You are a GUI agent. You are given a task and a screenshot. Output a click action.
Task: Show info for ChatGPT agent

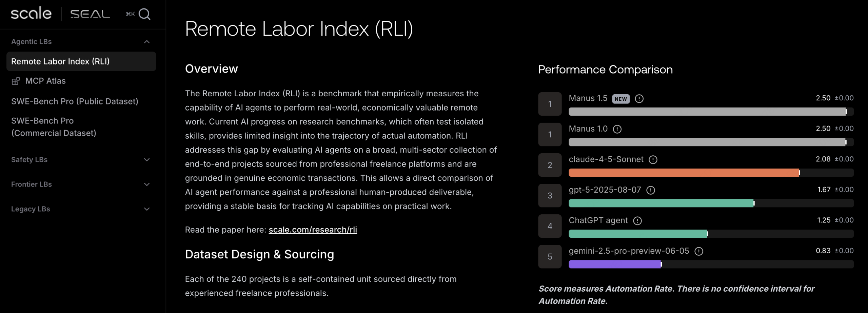[x=637, y=221]
